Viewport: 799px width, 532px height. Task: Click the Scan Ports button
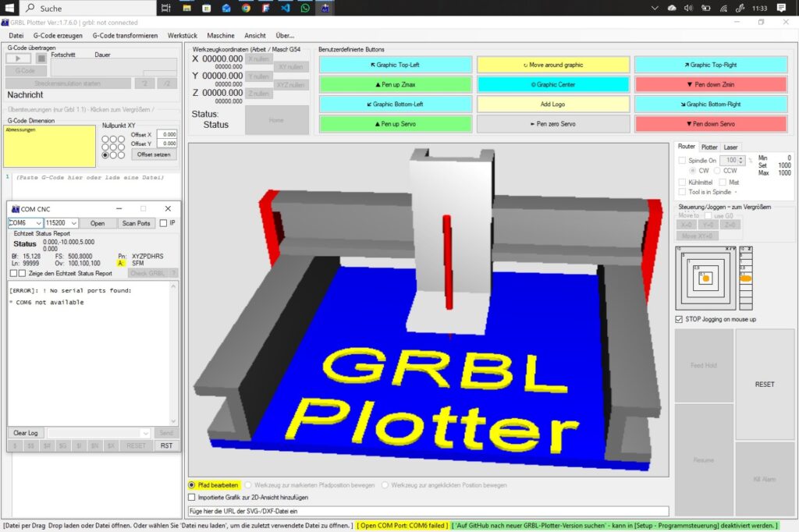click(137, 223)
